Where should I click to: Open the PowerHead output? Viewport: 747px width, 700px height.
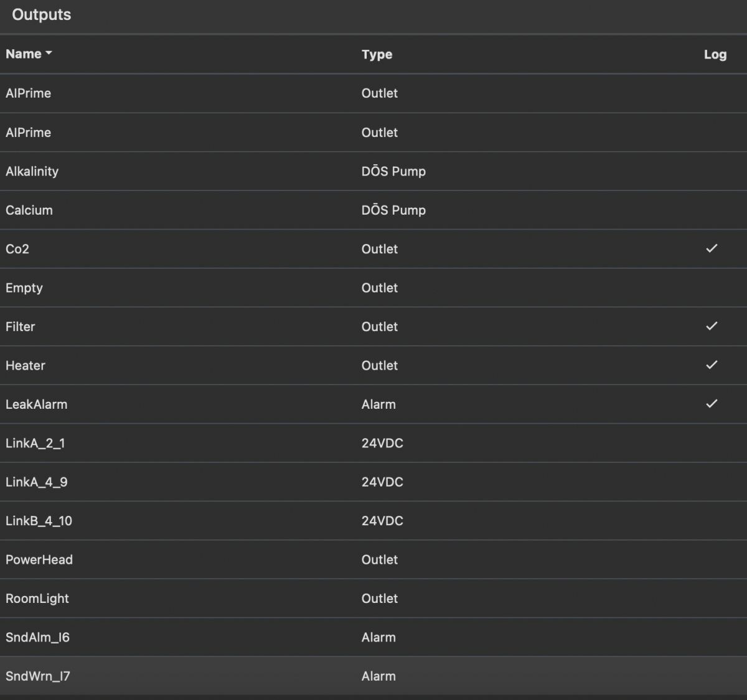tap(39, 559)
